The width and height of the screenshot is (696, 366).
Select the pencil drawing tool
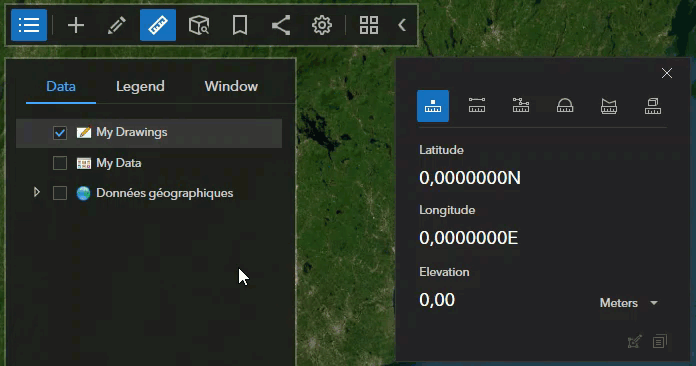click(x=117, y=25)
